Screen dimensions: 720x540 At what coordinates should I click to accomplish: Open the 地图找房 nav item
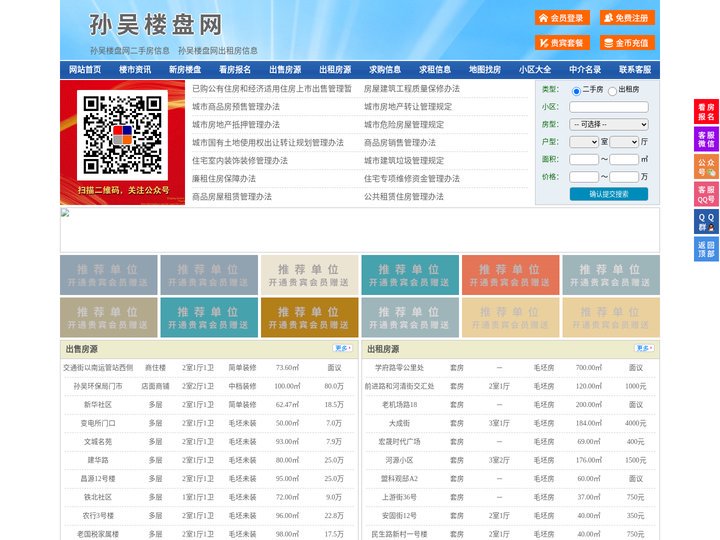coord(485,70)
